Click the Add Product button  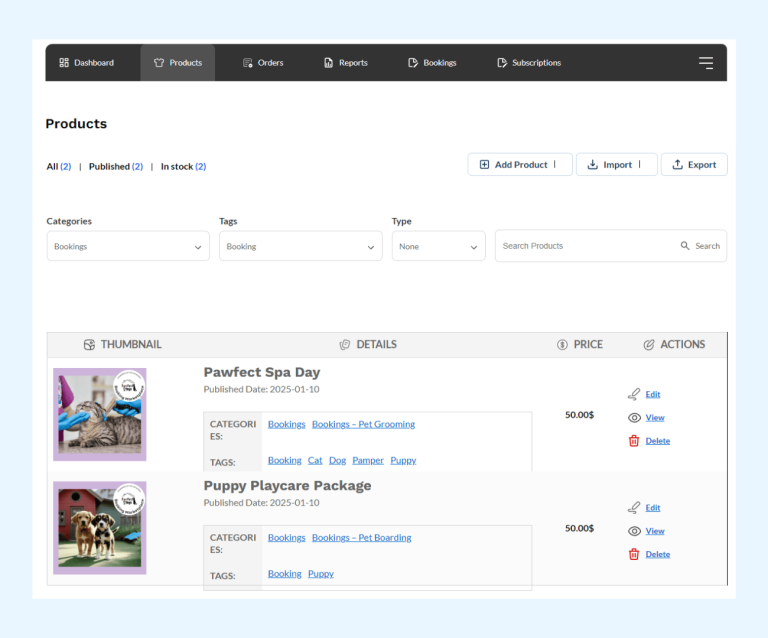pyautogui.click(x=520, y=165)
